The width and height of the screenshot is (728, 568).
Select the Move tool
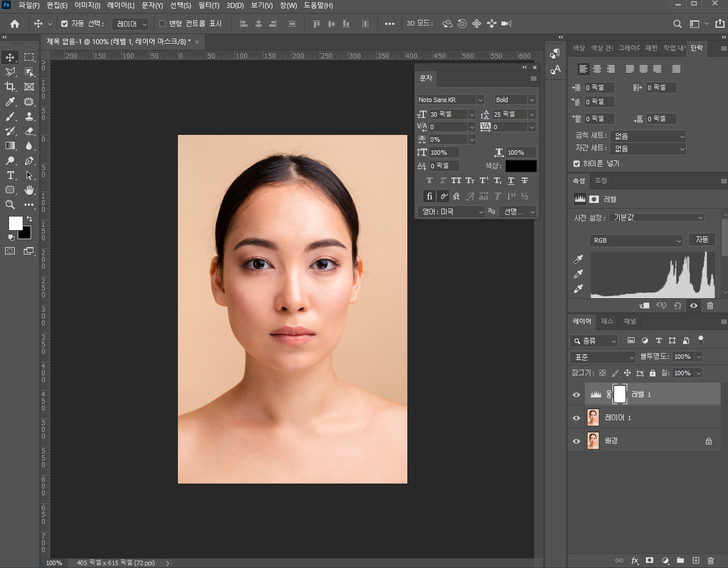tap(10, 57)
